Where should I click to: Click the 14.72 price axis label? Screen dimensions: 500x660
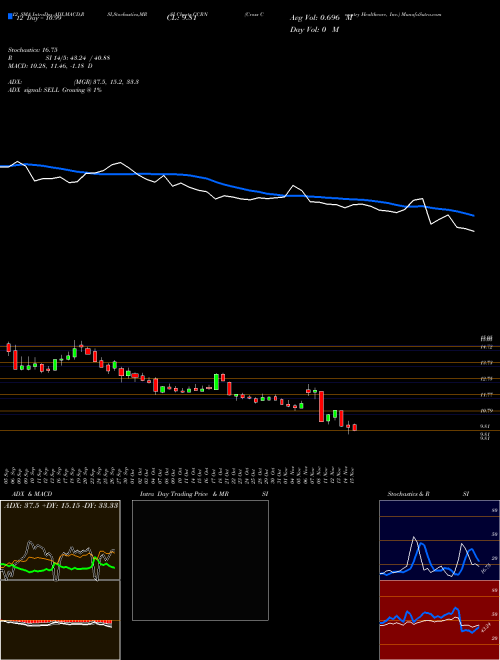click(487, 347)
